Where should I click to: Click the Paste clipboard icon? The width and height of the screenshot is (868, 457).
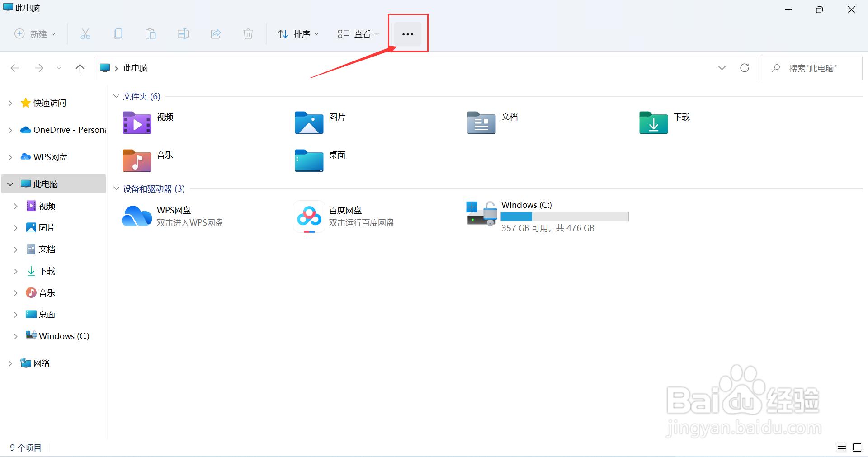(151, 34)
